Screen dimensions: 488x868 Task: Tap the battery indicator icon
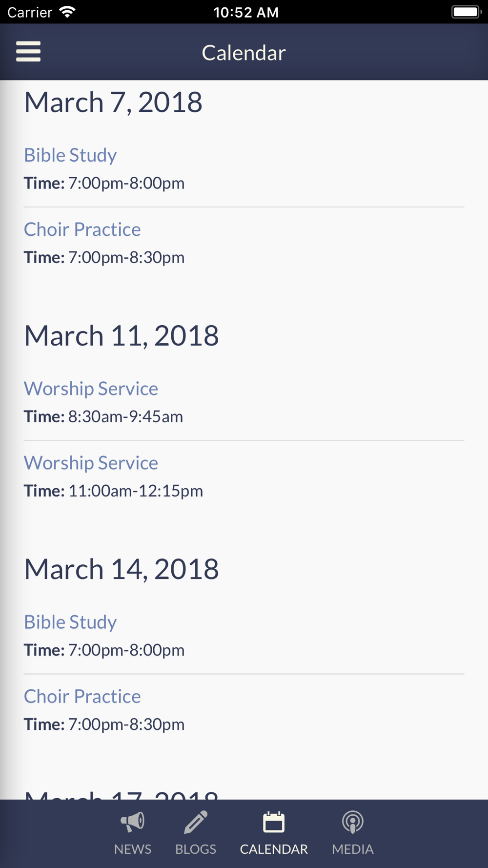[x=467, y=12]
